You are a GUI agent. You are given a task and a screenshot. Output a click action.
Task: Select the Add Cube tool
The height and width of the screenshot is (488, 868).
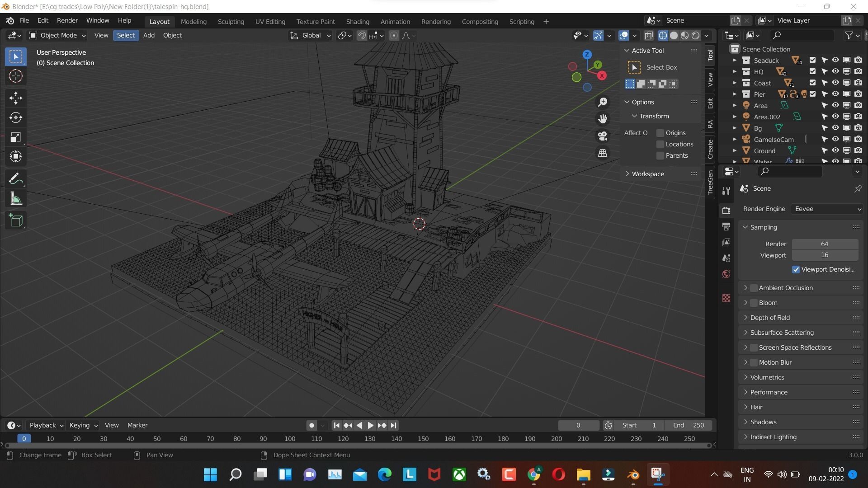point(16,221)
